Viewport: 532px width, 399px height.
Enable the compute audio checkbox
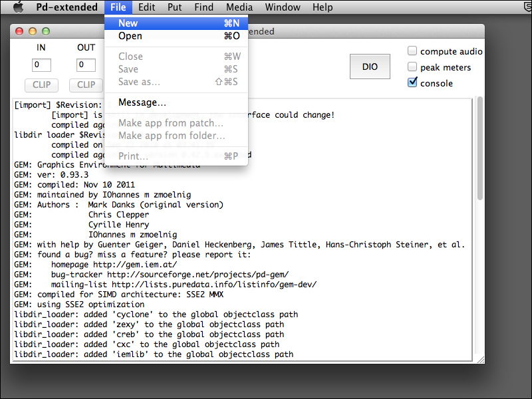point(412,51)
